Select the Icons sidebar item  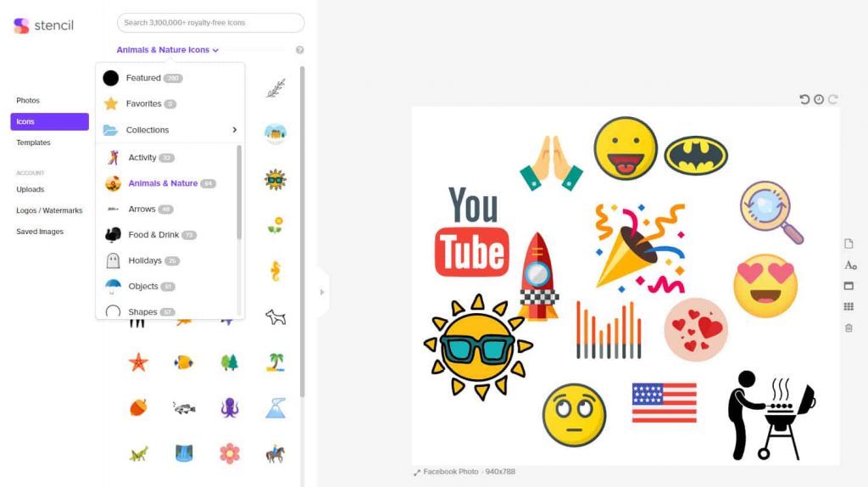tap(49, 121)
